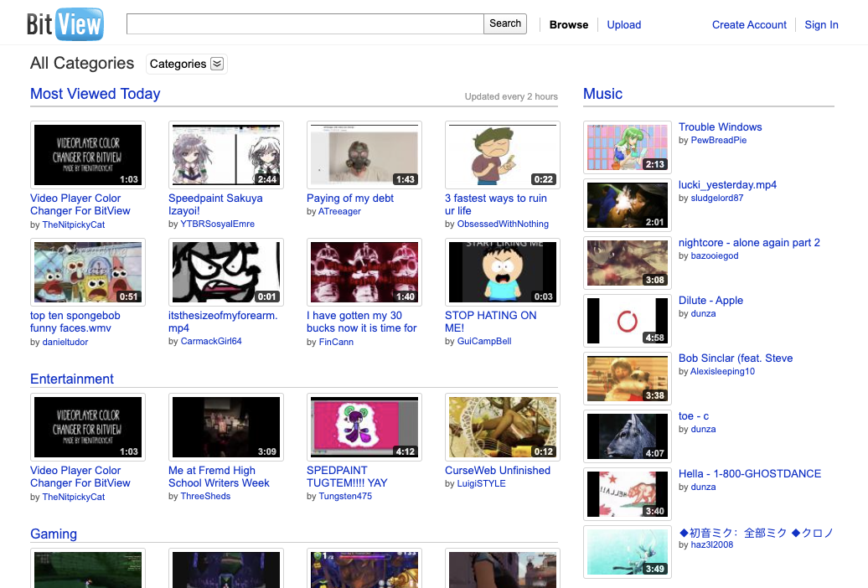Focus the search input field
The height and width of the screenshot is (588, 868).
(305, 24)
